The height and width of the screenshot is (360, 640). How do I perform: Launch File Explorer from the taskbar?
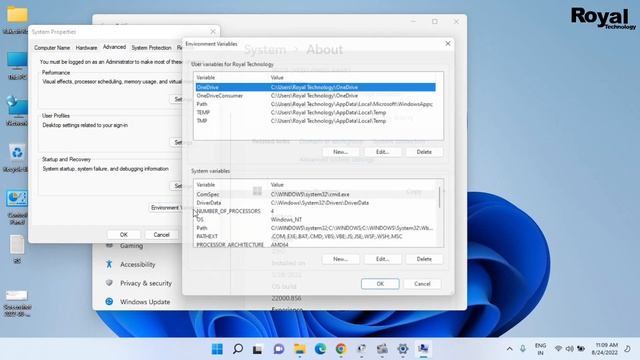click(x=300, y=349)
